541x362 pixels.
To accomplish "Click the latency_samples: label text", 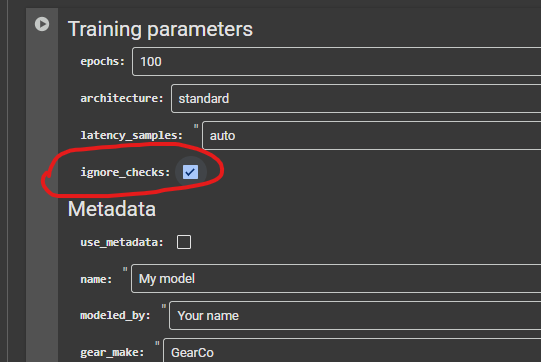I will click(x=131, y=135).
